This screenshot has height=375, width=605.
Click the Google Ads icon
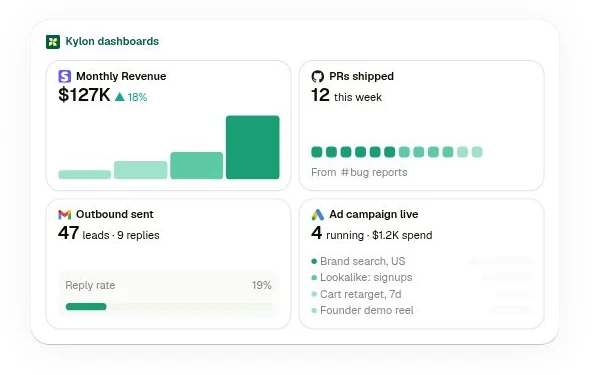click(x=318, y=215)
